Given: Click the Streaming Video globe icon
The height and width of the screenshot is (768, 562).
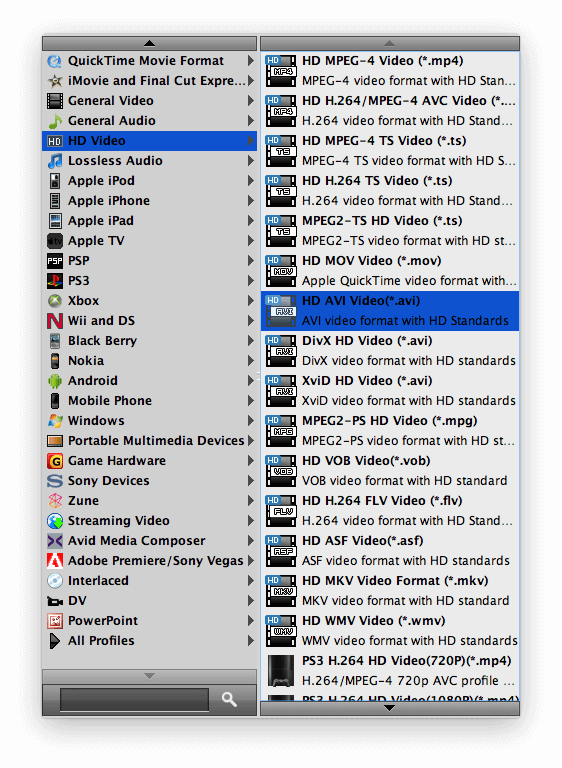Looking at the screenshot, I should click(x=54, y=521).
